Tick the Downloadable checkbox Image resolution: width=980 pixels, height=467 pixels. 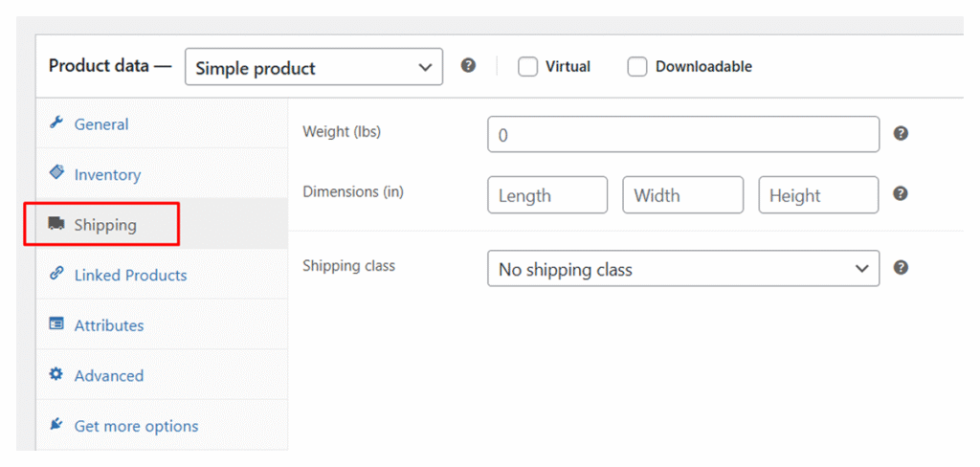pyautogui.click(x=637, y=67)
